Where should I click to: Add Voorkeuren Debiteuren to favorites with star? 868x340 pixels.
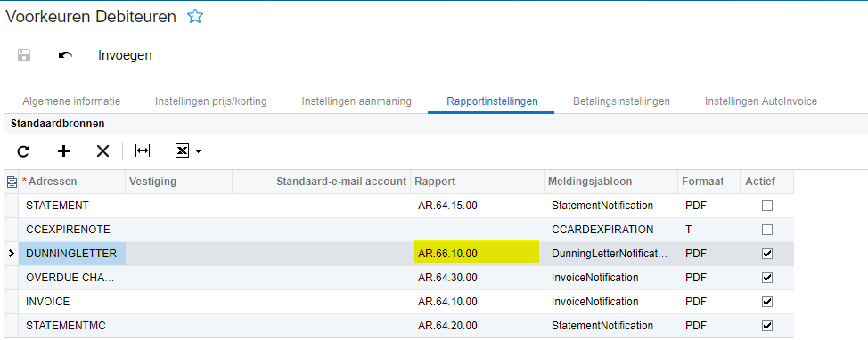195,16
